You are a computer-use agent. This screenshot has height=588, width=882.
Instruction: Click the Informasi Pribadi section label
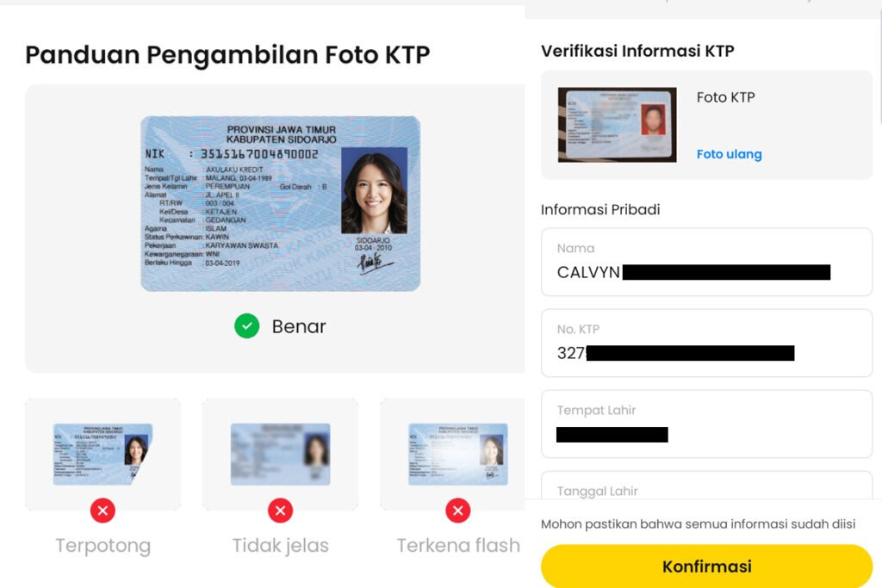coord(600,210)
